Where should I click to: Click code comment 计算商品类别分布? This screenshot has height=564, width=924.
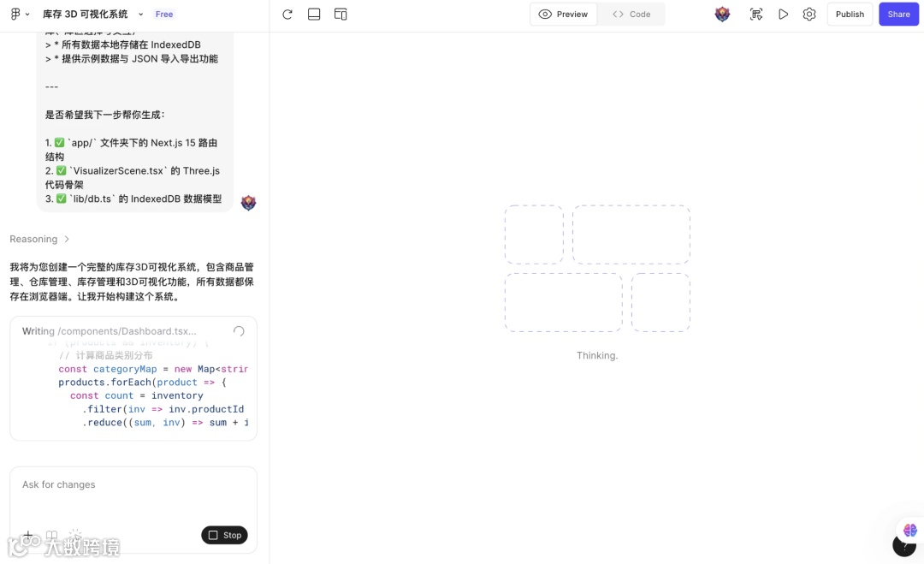pos(105,355)
